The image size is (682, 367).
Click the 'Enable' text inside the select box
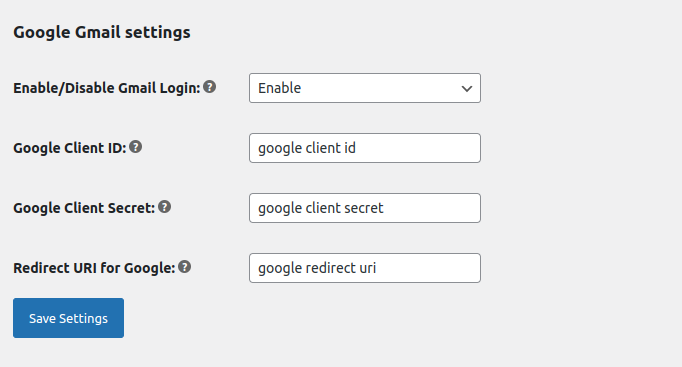click(279, 88)
